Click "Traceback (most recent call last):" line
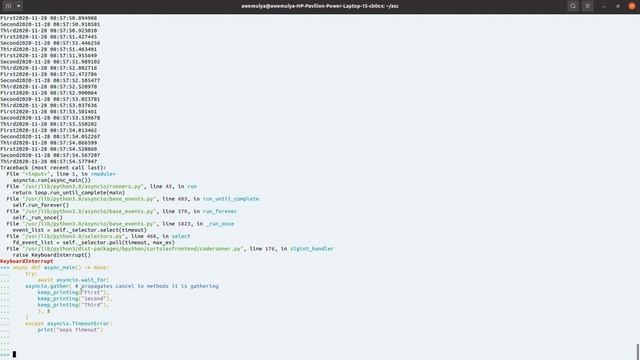640x360 pixels. point(53,168)
